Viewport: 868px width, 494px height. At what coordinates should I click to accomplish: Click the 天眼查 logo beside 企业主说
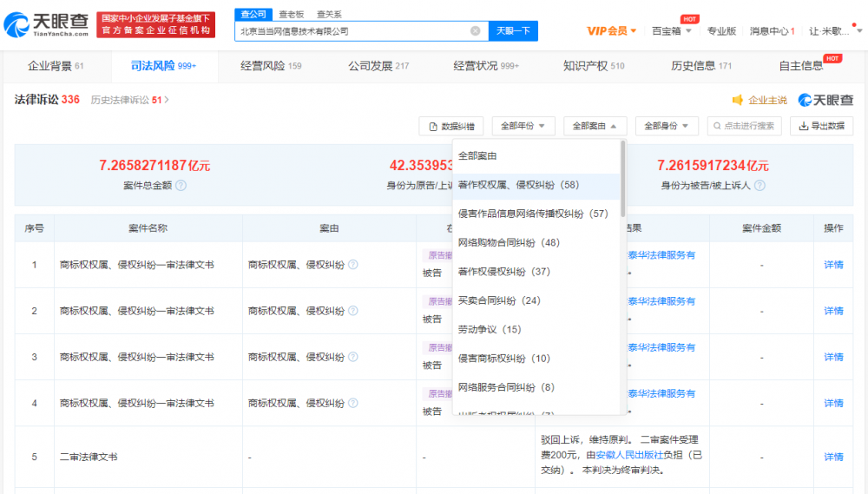coord(825,100)
